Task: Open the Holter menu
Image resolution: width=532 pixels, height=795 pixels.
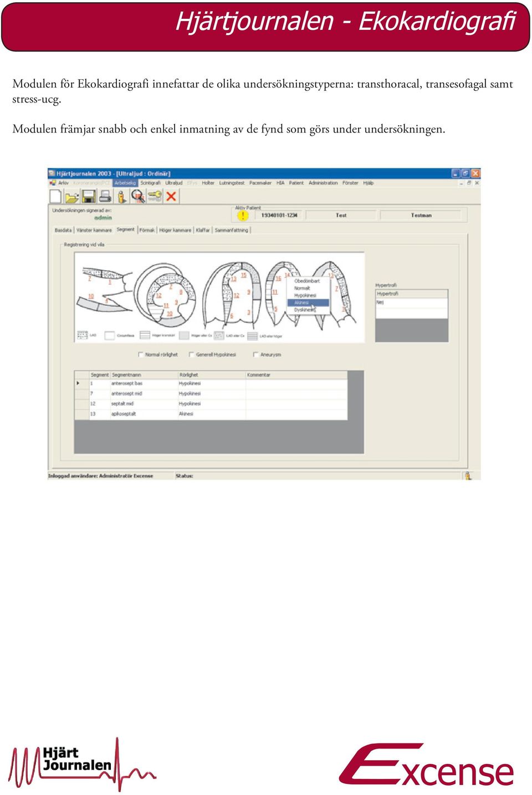Action: click(208, 183)
